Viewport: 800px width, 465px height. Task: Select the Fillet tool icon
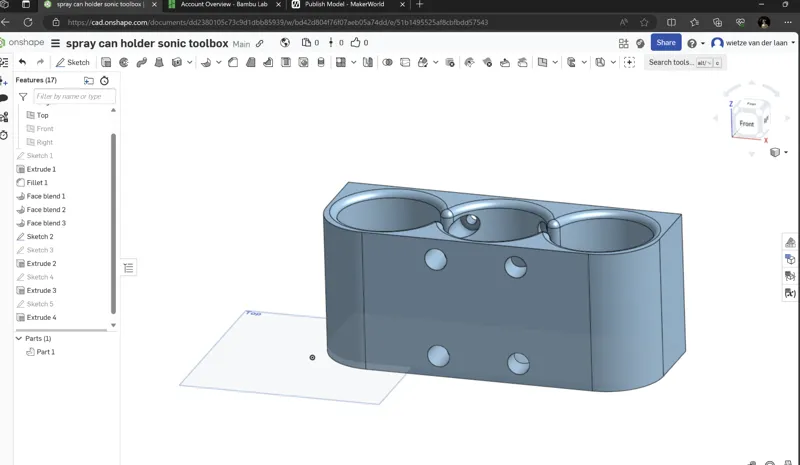coord(206,62)
